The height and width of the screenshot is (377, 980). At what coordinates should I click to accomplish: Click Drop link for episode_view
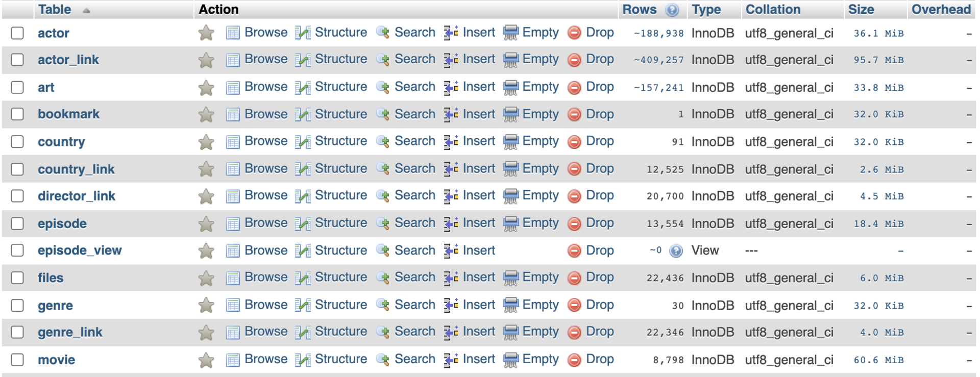pos(600,250)
